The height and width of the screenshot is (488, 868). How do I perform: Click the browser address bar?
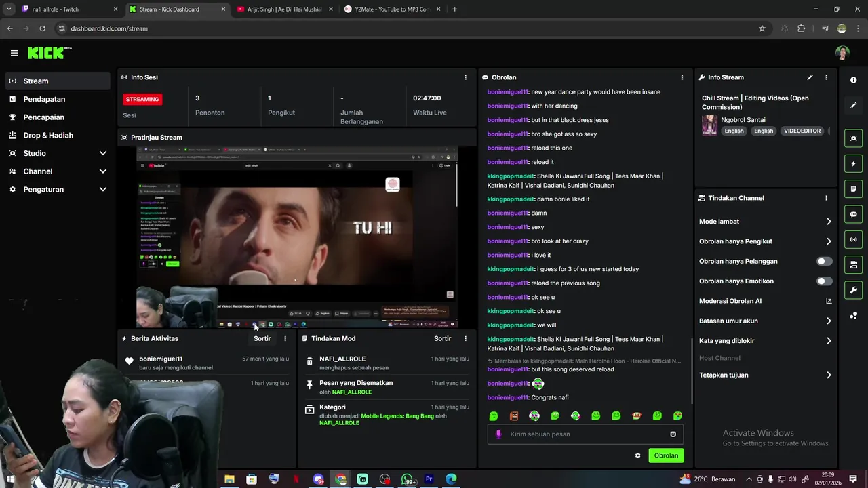(407, 28)
